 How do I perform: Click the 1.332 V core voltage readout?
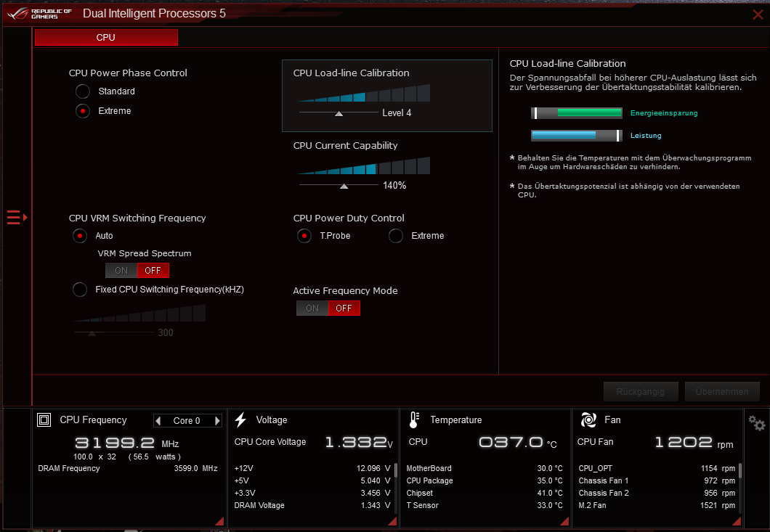pos(359,443)
